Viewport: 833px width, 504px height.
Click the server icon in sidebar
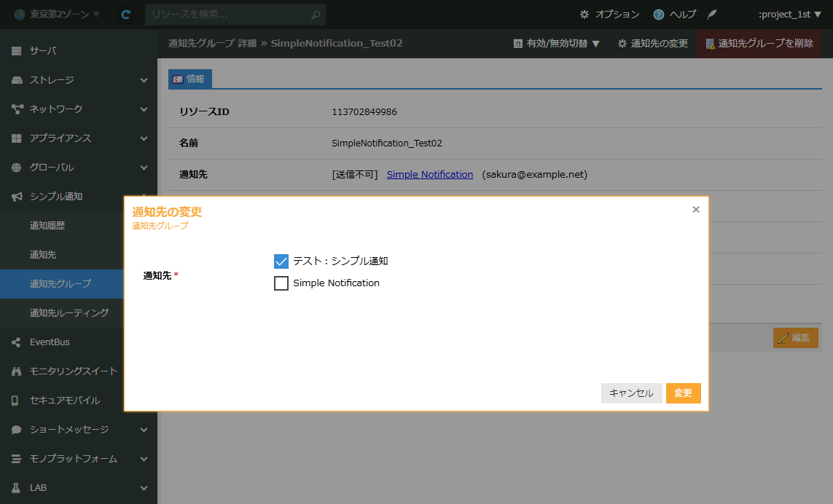pyautogui.click(x=17, y=51)
